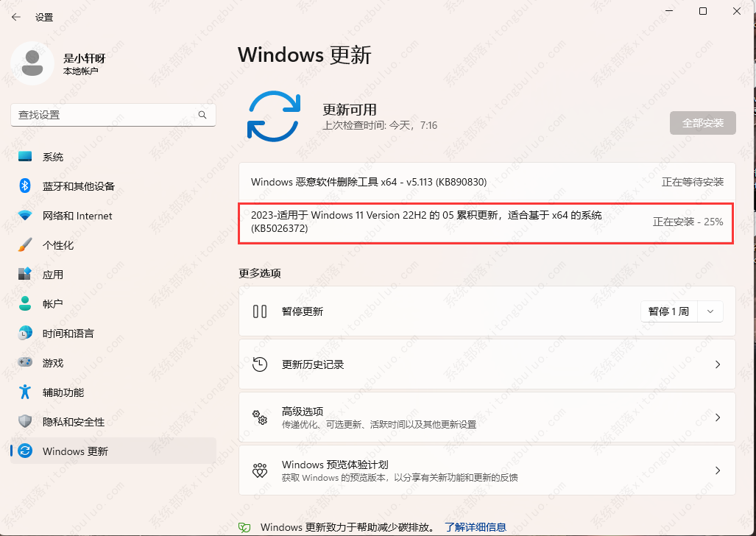756x536 pixels.
Task: Click the KB5026372 cumulative update row
Action: click(486, 223)
